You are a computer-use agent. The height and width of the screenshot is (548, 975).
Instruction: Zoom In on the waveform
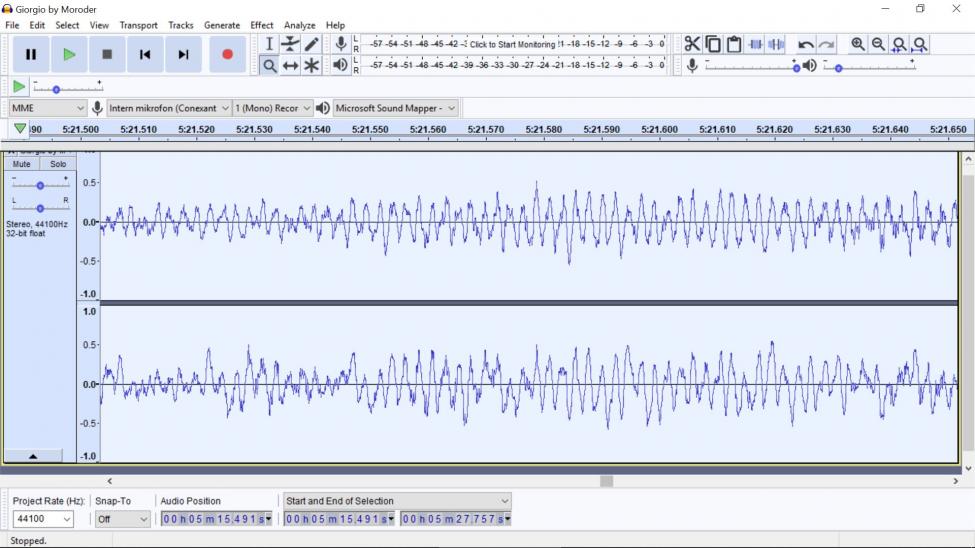857,44
